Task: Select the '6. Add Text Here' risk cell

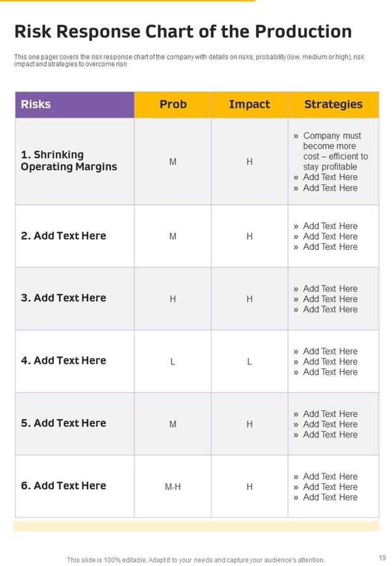Action: click(x=64, y=486)
